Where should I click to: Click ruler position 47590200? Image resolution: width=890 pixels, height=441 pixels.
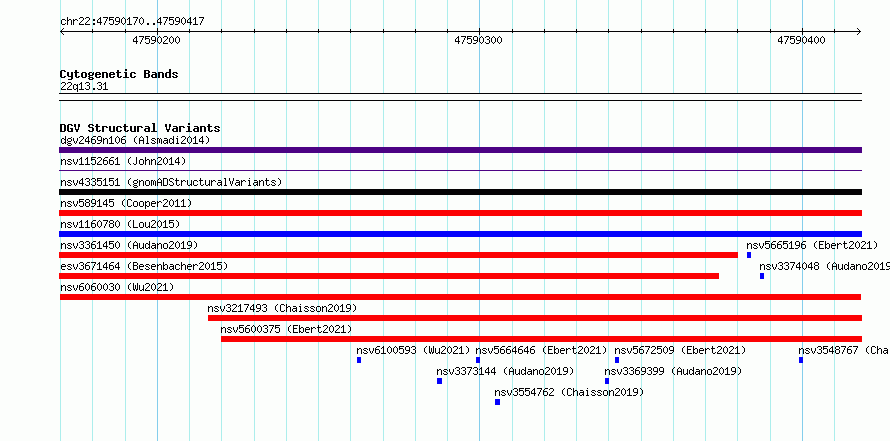[x=157, y=40]
